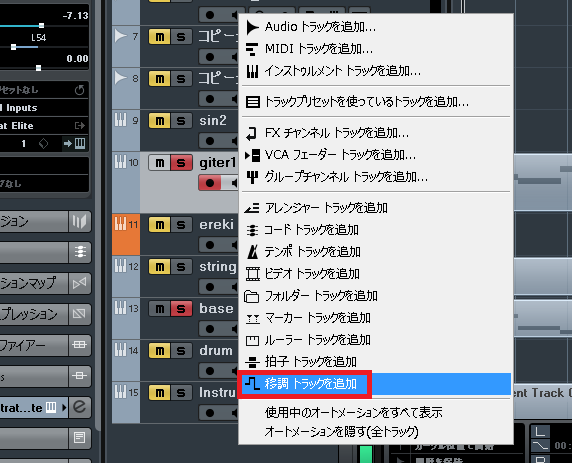Open the expression map section icon
Screen dimensions: 572x463
(x=80, y=283)
